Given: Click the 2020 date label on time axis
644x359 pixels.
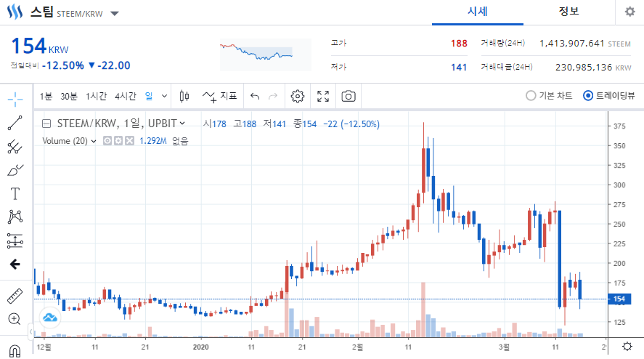Looking at the screenshot, I should point(201,347).
